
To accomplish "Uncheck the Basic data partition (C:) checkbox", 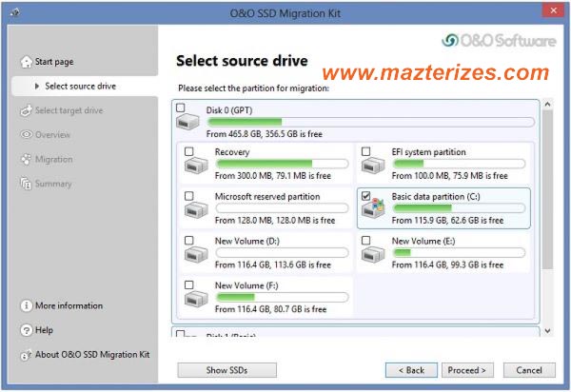I will point(365,196).
